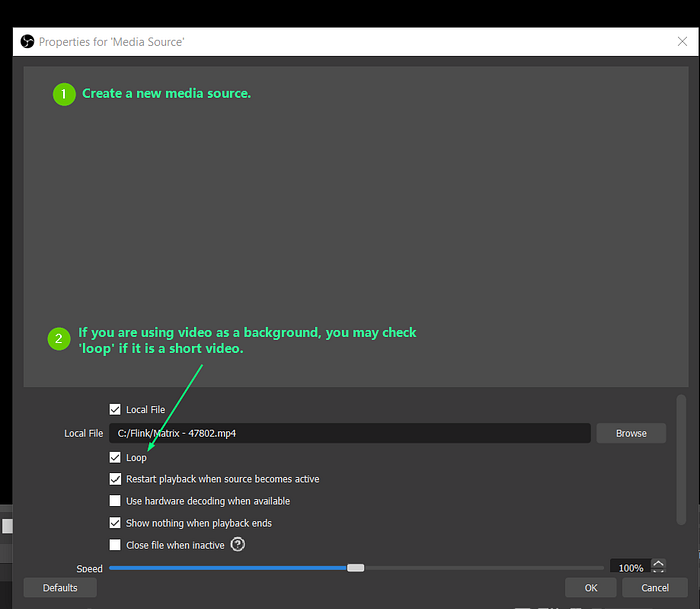Viewport: 700px width, 609px height.
Task: Click the Speed slider handle
Action: point(355,568)
